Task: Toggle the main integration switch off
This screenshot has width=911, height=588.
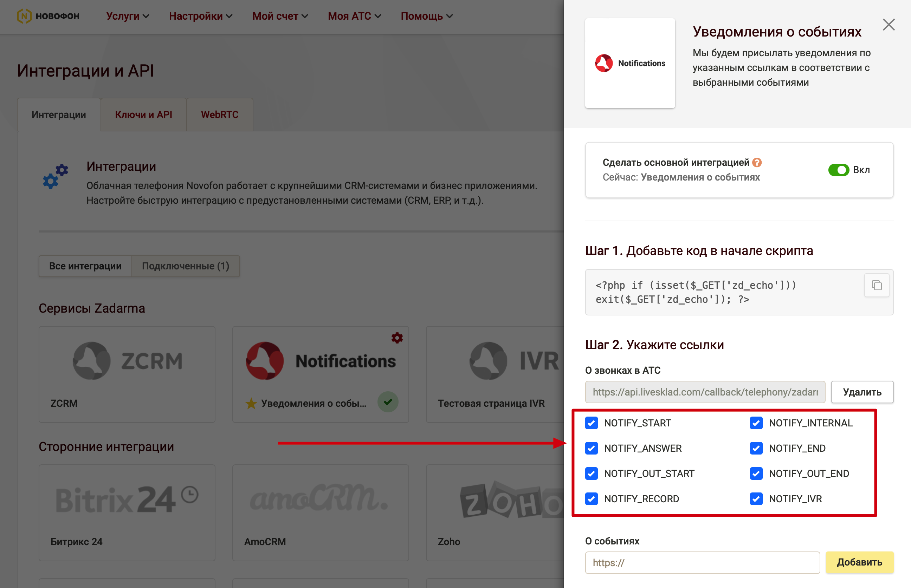Action: [839, 170]
